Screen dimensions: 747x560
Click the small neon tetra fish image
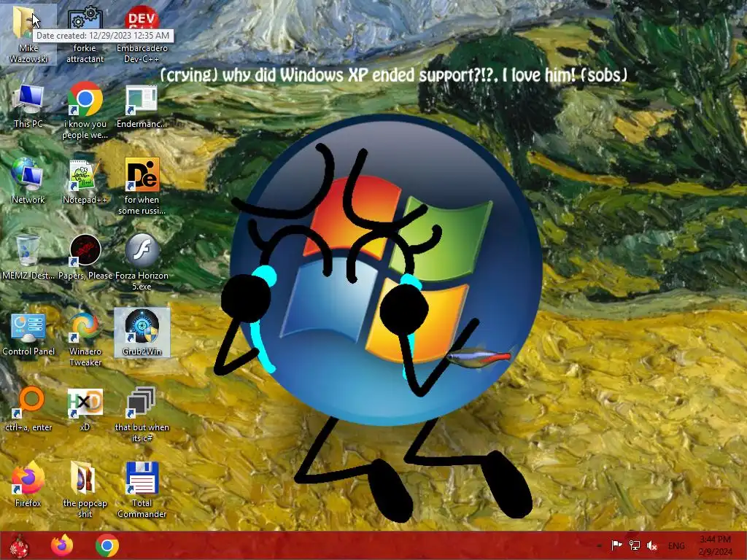(x=479, y=357)
